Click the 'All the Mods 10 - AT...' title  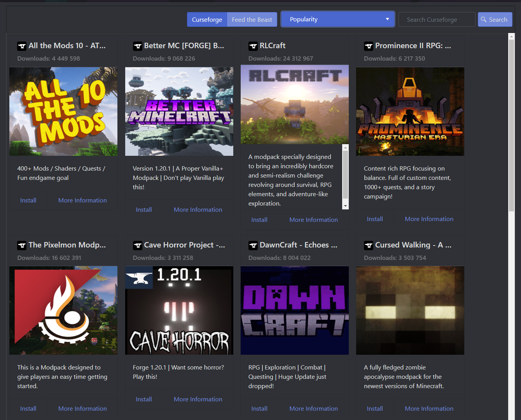click(x=67, y=46)
